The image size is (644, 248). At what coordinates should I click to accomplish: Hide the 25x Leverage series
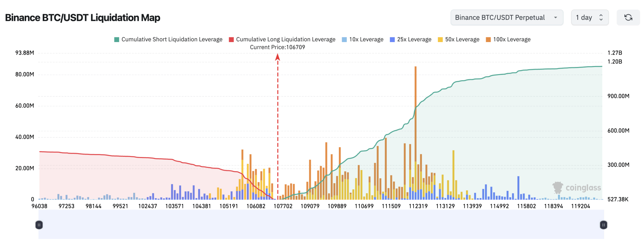tap(414, 39)
